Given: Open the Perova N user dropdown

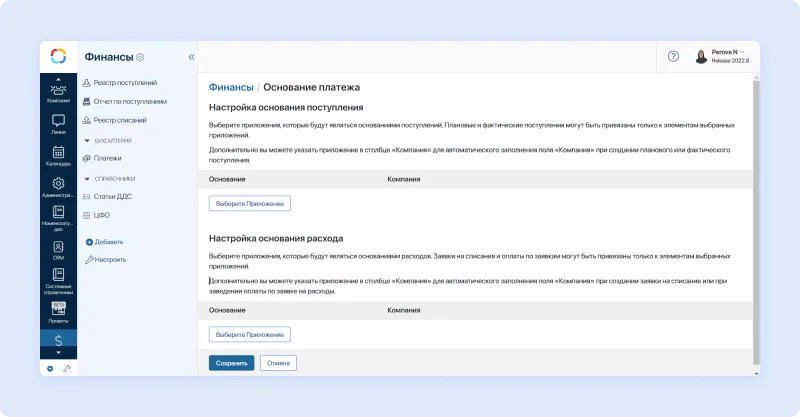Looking at the screenshot, I should 728,52.
